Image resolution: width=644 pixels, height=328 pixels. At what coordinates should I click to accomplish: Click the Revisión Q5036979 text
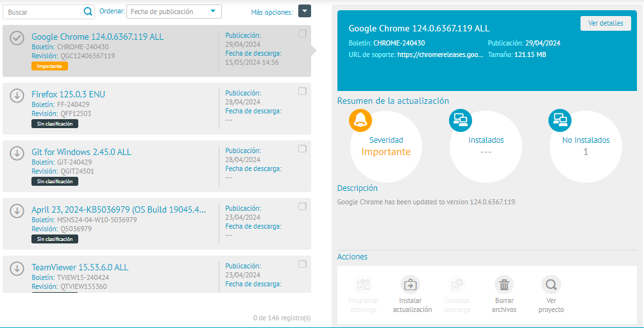coord(62,229)
